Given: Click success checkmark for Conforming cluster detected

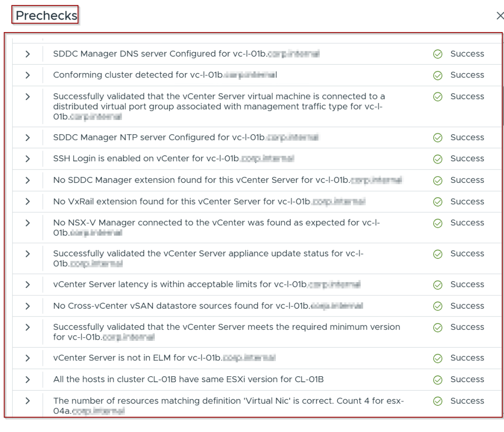Looking at the screenshot, I should click(437, 75).
